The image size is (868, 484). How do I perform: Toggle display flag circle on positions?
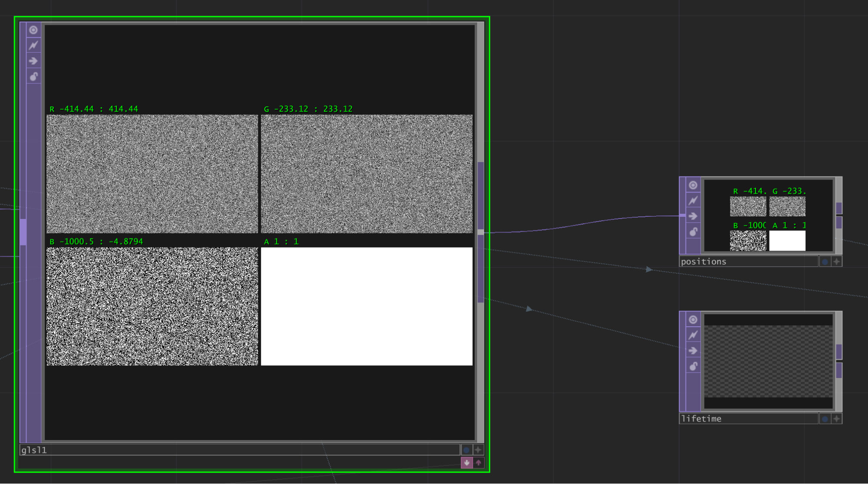point(825,262)
